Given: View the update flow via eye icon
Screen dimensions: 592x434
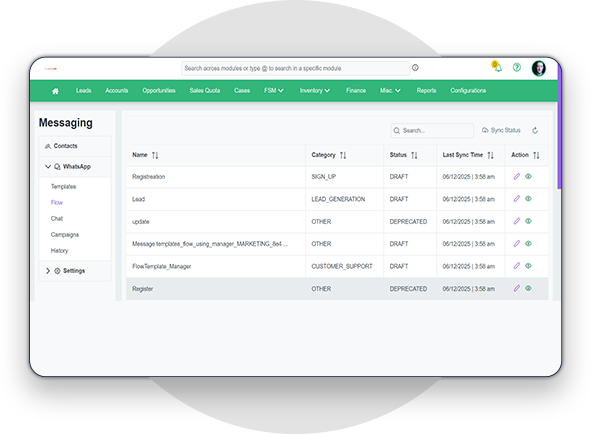Looking at the screenshot, I should coord(528,221).
